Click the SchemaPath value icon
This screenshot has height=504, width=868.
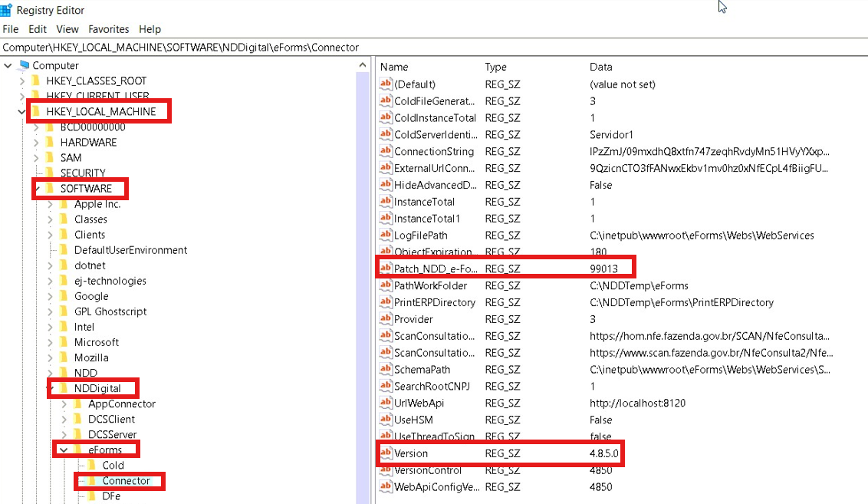(386, 370)
